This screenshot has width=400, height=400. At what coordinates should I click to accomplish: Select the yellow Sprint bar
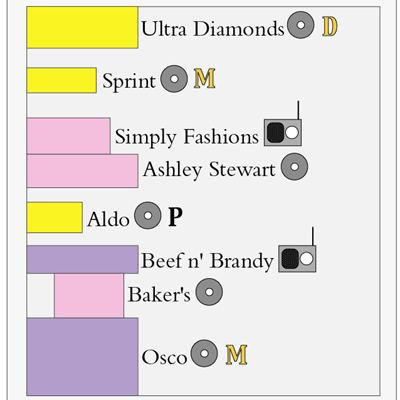(x=62, y=80)
